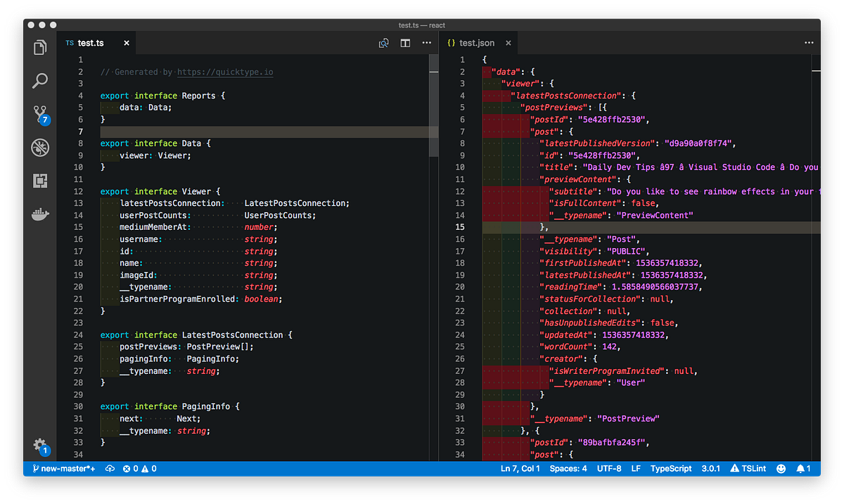Open the editor's more actions menu
Viewport: 844px width, 504px height.
[426, 43]
